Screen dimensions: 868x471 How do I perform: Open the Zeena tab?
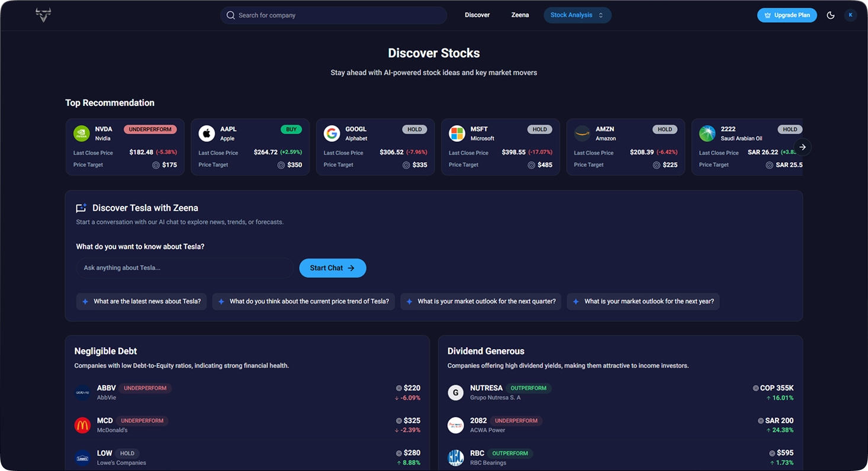click(520, 15)
